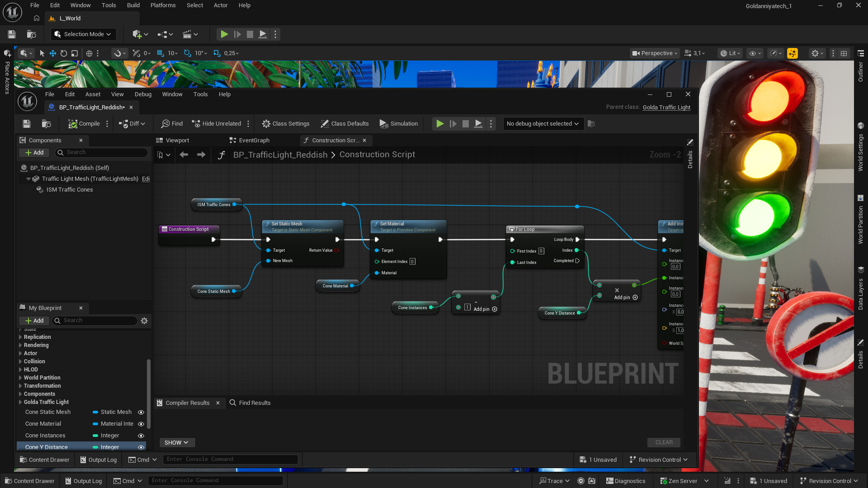
Task: Open Trace menu in status bar
Action: pos(555,481)
